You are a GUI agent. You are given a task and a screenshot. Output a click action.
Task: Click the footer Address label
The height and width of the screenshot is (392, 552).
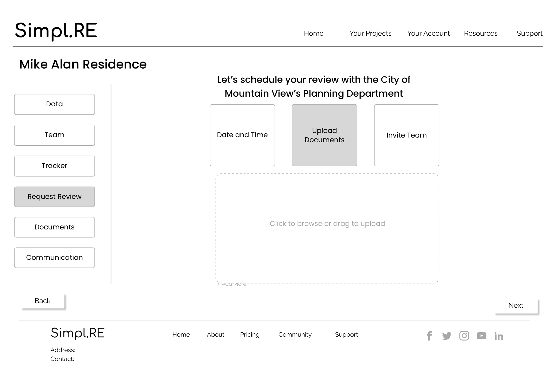pos(63,350)
